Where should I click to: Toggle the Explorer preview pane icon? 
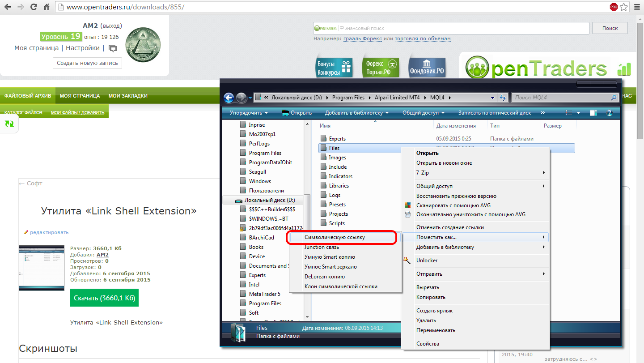[593, 113]
